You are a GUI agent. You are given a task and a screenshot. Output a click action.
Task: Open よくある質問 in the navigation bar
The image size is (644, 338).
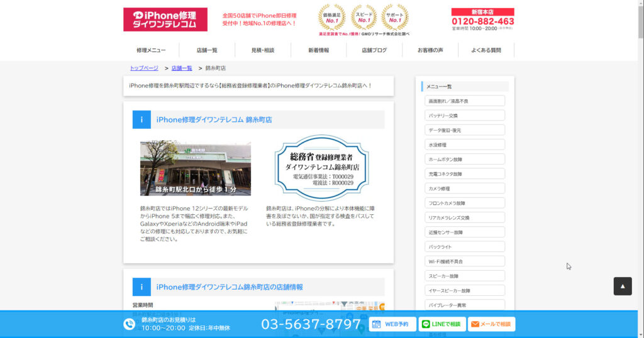click(486, 50)
